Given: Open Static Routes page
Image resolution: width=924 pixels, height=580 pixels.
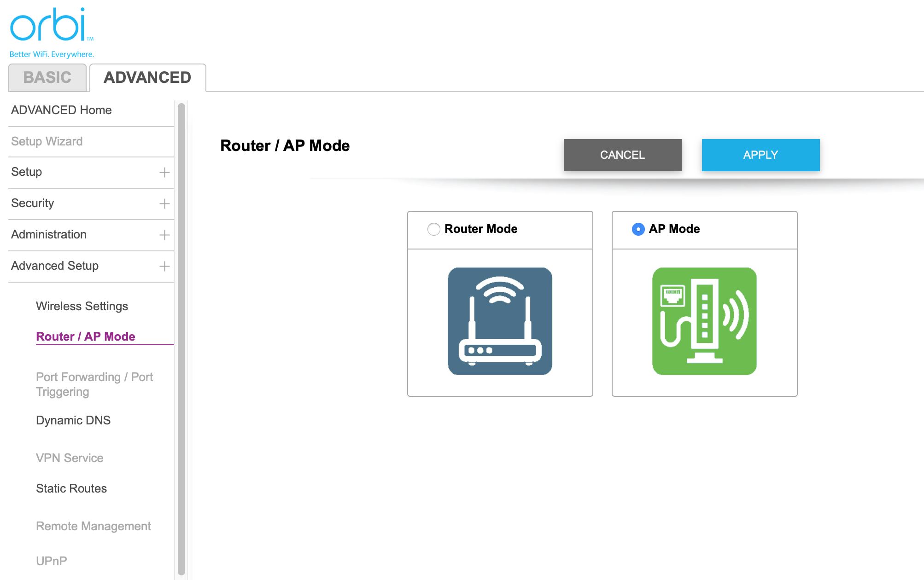Looking at the screenshot, I should click(x=71, y=489).
